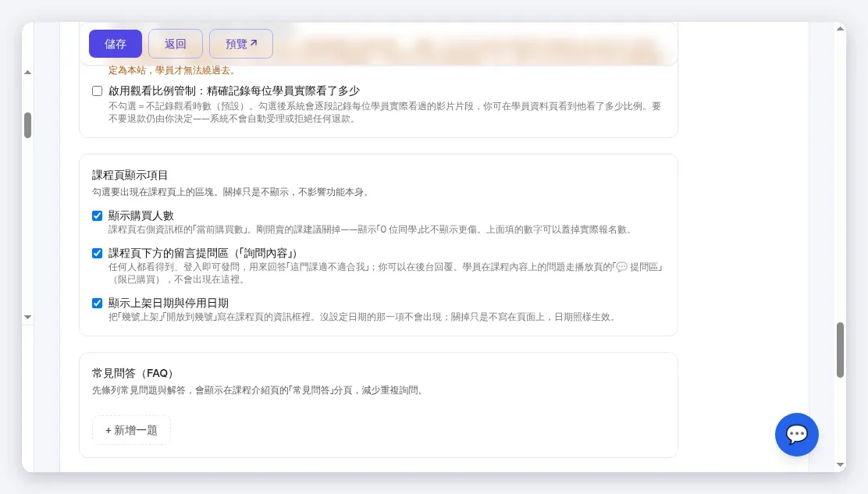Uncheck the 課程頁下方的留言提問區 checkbox
The height and width of the screenshot is (494, 868).
point(97,254)
